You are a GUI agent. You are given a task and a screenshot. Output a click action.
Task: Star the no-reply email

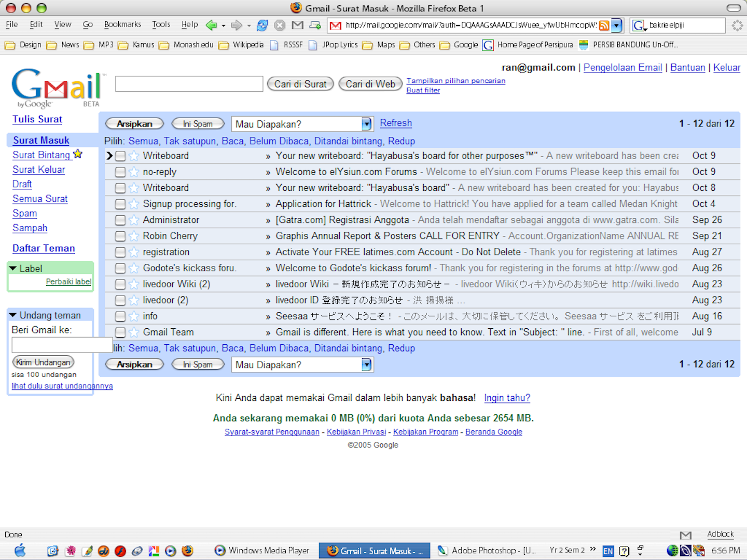tap(134, 172)
